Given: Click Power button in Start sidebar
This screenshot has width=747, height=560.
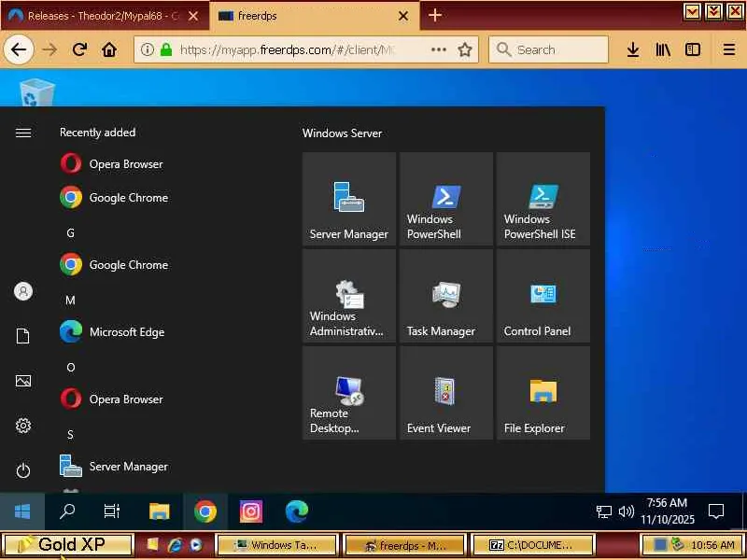Looking at the screenshot, I should (23, 470).
